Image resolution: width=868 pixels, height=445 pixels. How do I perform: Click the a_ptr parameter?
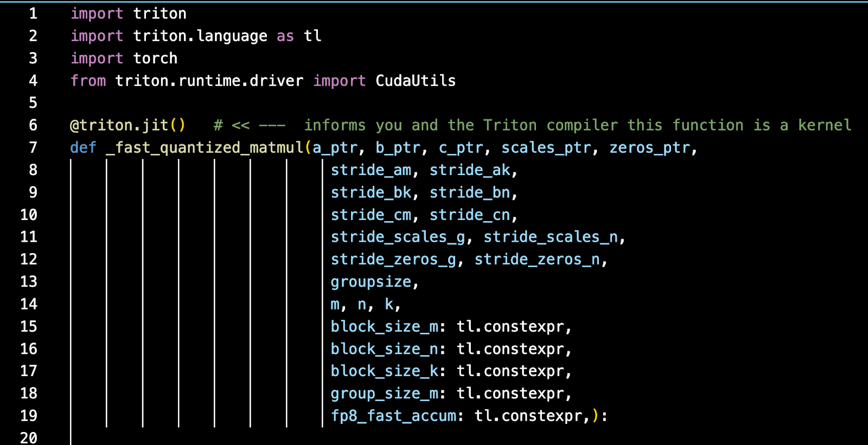pyautogui.click(x=335, y=147)
